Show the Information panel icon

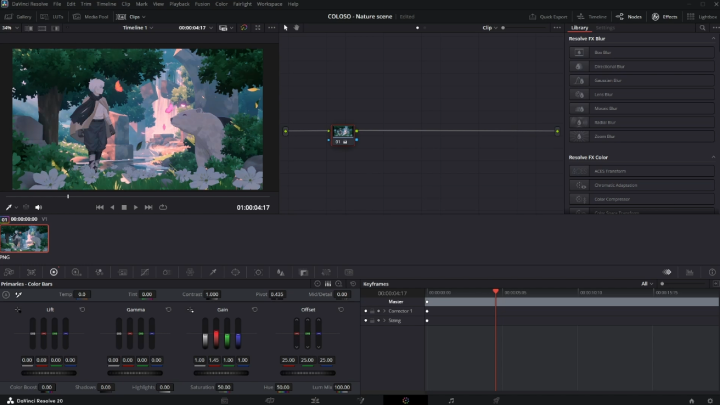[x=712, y=272]
